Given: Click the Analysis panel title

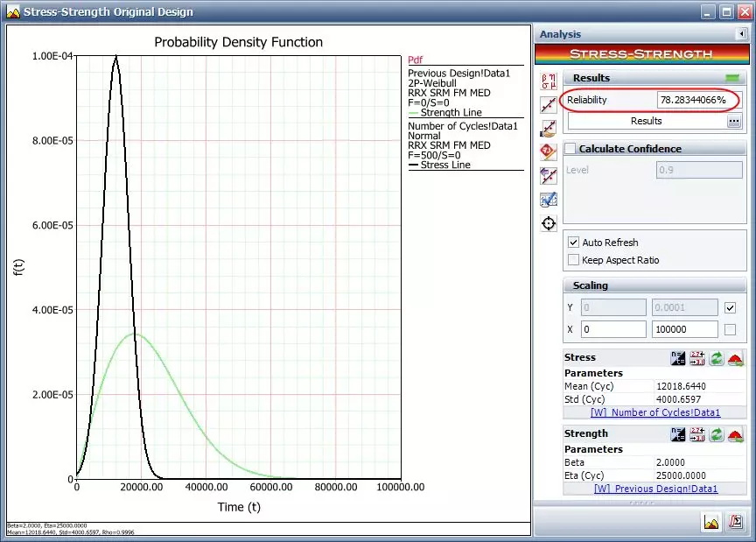Looking at the screenshot, I should coord(560,34).
